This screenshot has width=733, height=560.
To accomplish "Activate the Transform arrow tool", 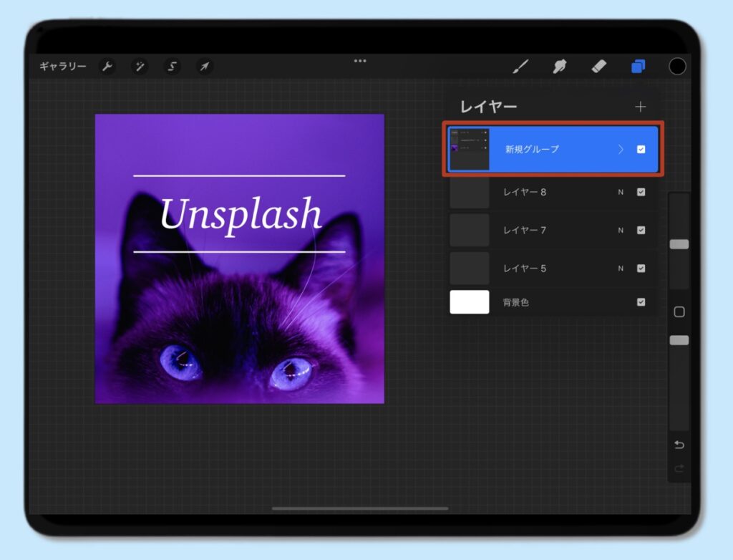I will 204,67.
